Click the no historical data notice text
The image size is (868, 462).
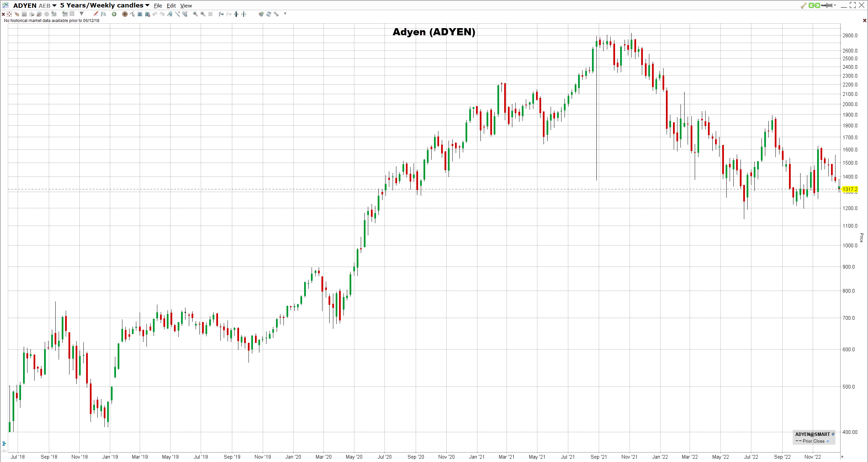[52, 21]
